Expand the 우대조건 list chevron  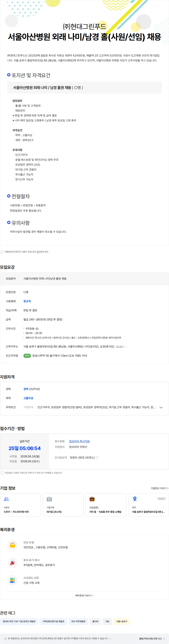[x=161, y=407]
